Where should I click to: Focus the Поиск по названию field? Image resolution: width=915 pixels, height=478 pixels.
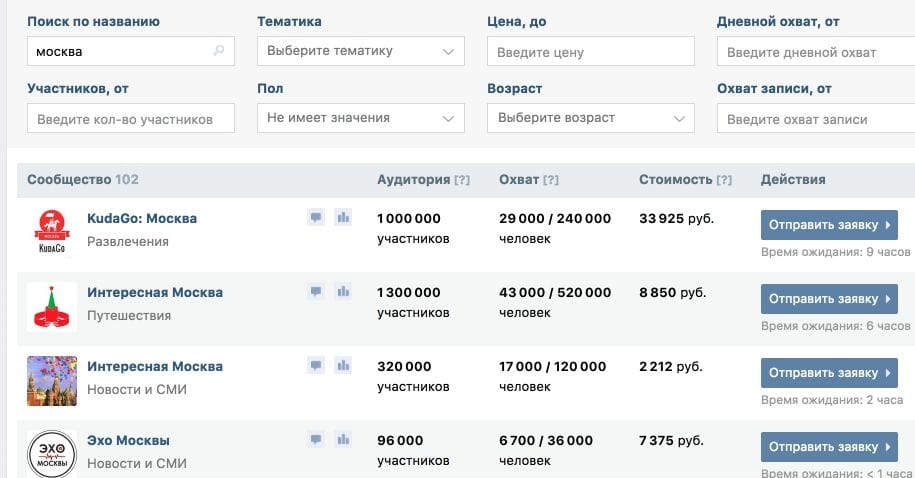(131, 51)
